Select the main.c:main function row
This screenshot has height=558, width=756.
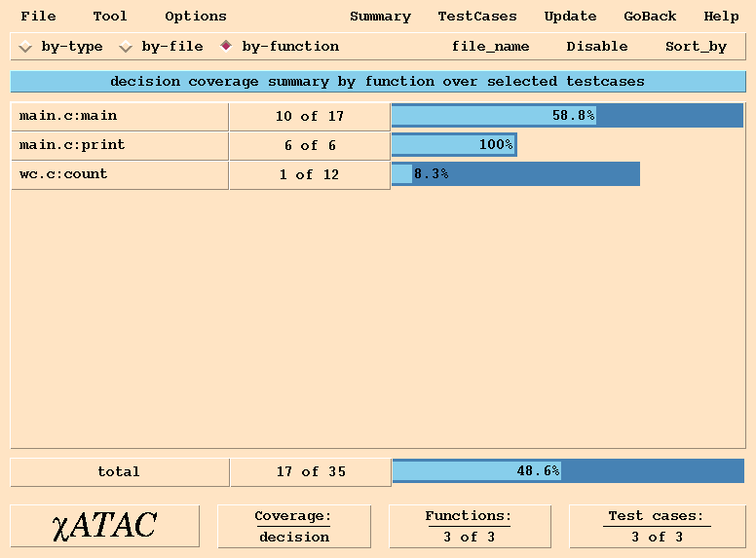click(120, 116)
